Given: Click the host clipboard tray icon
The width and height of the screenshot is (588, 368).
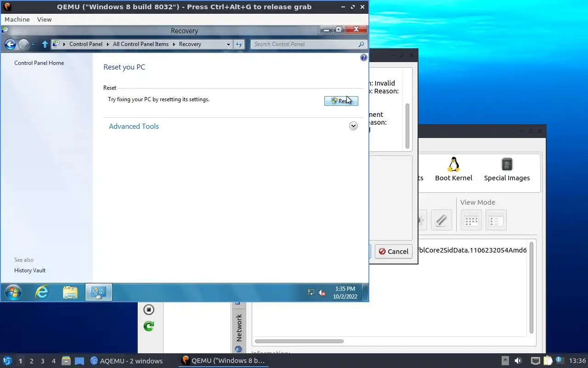Looking at the screenshot, I should click(548, 361).
